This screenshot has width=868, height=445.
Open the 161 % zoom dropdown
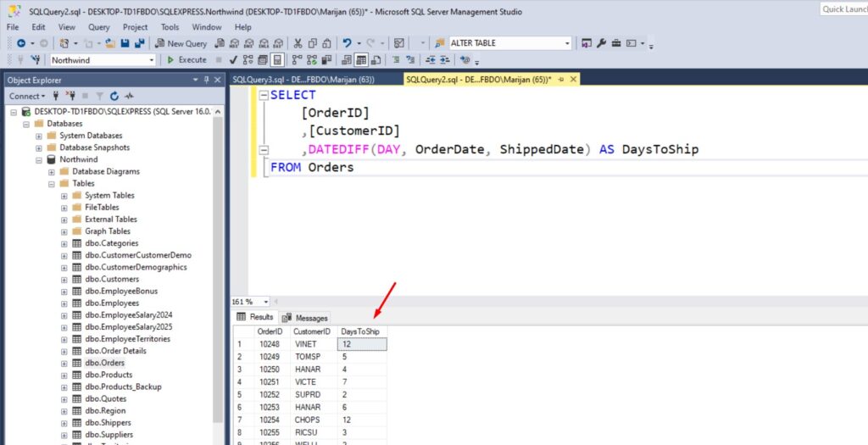coord(266,302)
